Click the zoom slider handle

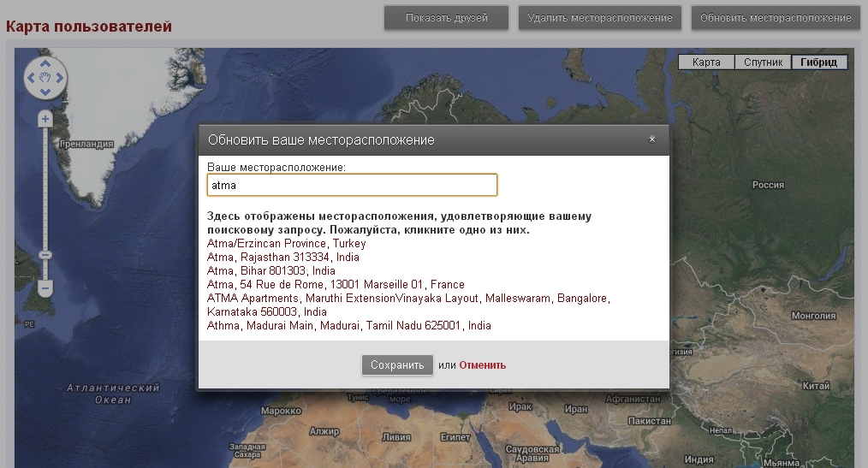pyautogui.click(x=45, y=255)
